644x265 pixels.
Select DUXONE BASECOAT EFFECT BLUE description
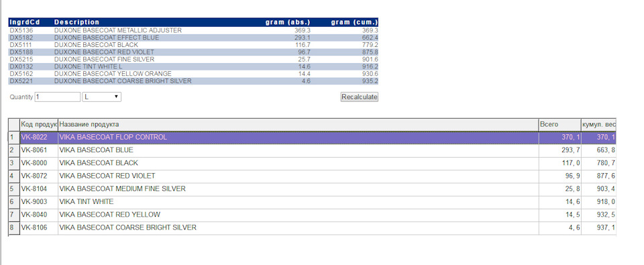(107, 38)
